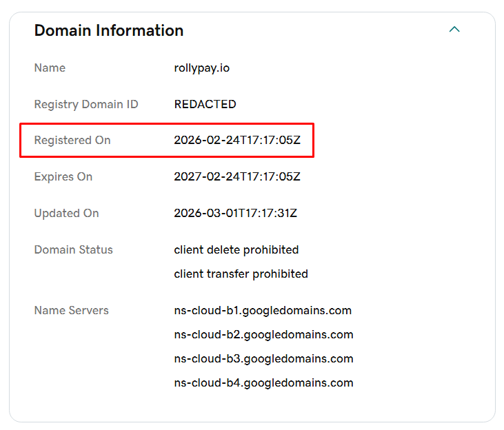The width and height of the screenshot is (504, 430).
Task: Click the client delete prohibited status
Action: point(236,249)
